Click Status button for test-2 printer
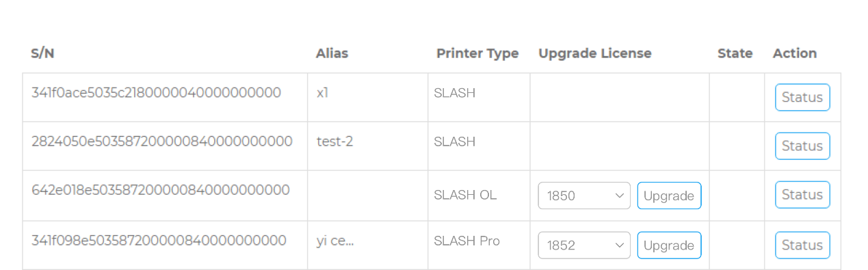Image resolution: width=868 pixels, height=270 pixels. point(802,146)
